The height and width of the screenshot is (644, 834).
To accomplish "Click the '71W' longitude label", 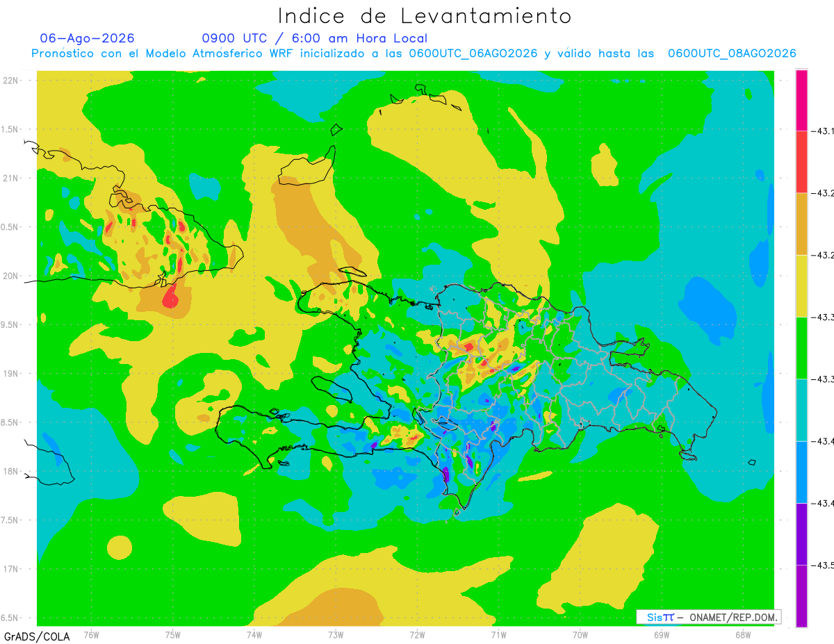I will 498,634.
